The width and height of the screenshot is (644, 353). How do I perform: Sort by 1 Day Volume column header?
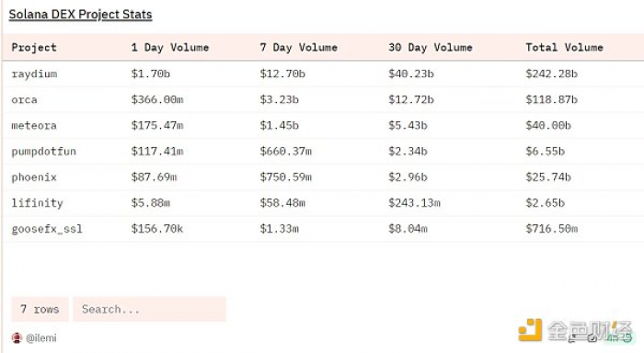(170, 48)
